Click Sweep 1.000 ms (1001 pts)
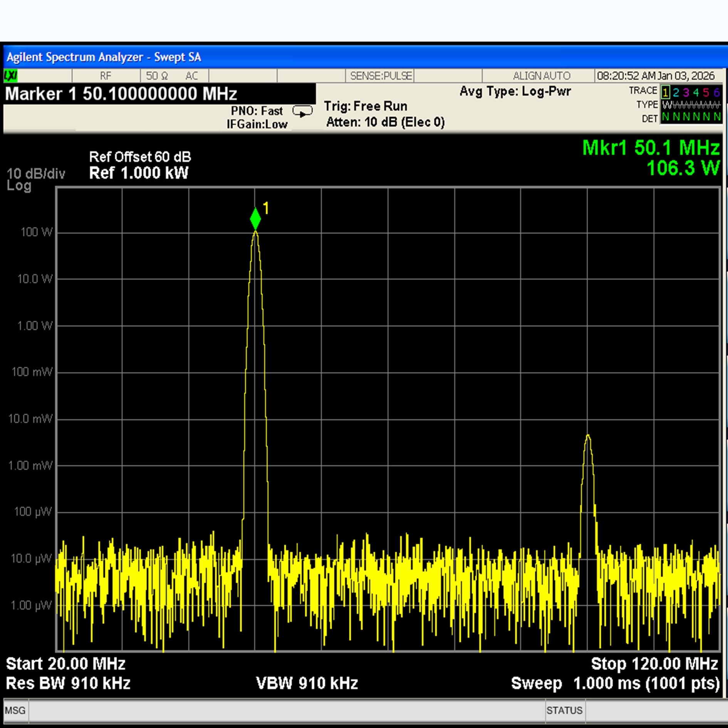 click(616, 683)
